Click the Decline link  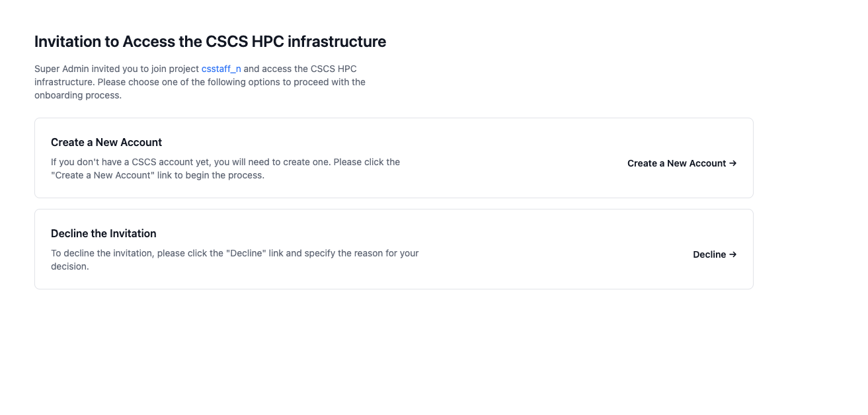tap(709, 254)
